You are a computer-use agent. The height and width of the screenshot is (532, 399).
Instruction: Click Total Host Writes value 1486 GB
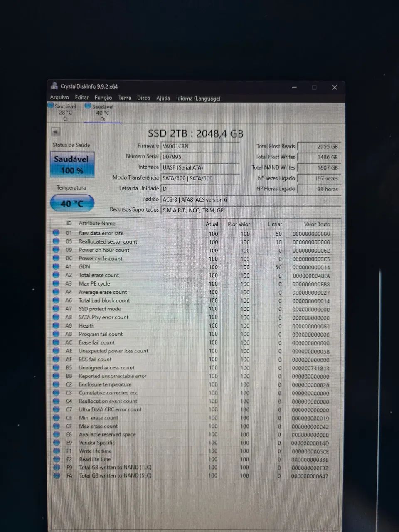tap(319, 158)
